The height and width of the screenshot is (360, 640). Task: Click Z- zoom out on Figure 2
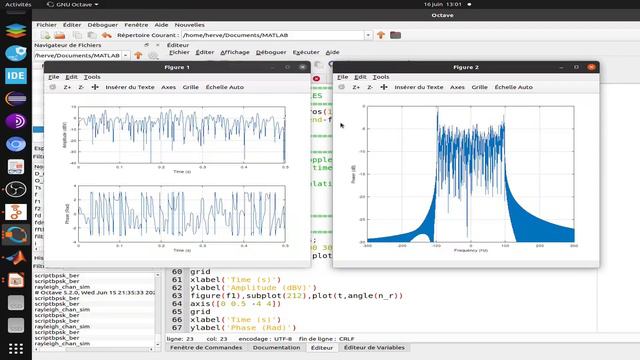370,87
